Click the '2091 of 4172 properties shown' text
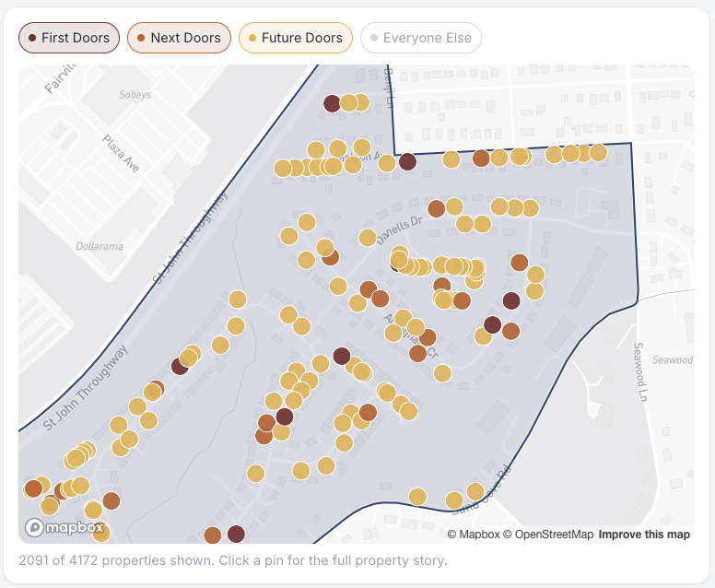 coord(116,560)
